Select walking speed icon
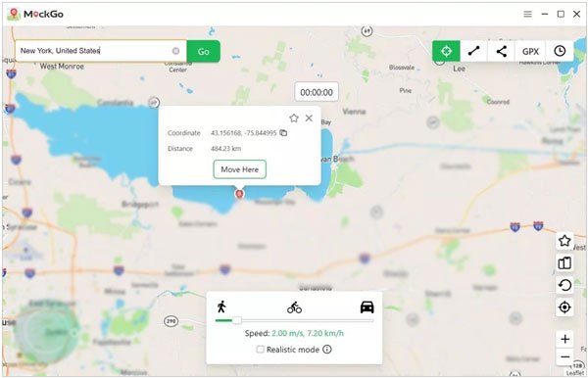This screenshot has width=588, height=378. click(x=221, y=307)
